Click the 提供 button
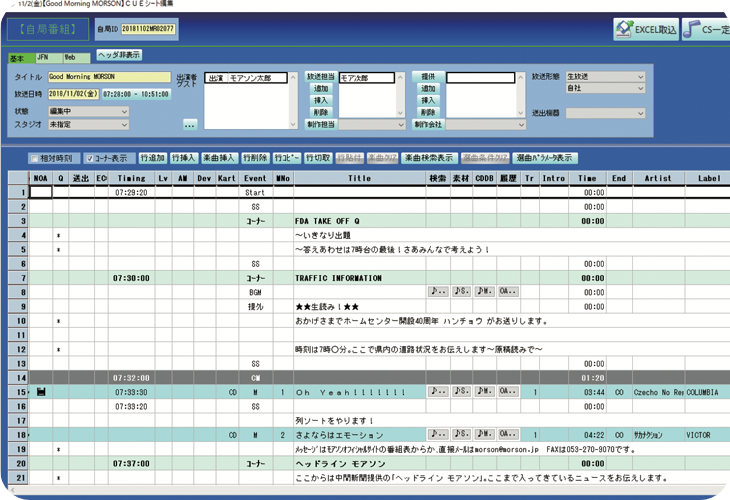This screenshot has height=500, width=730. pos(428,76)
